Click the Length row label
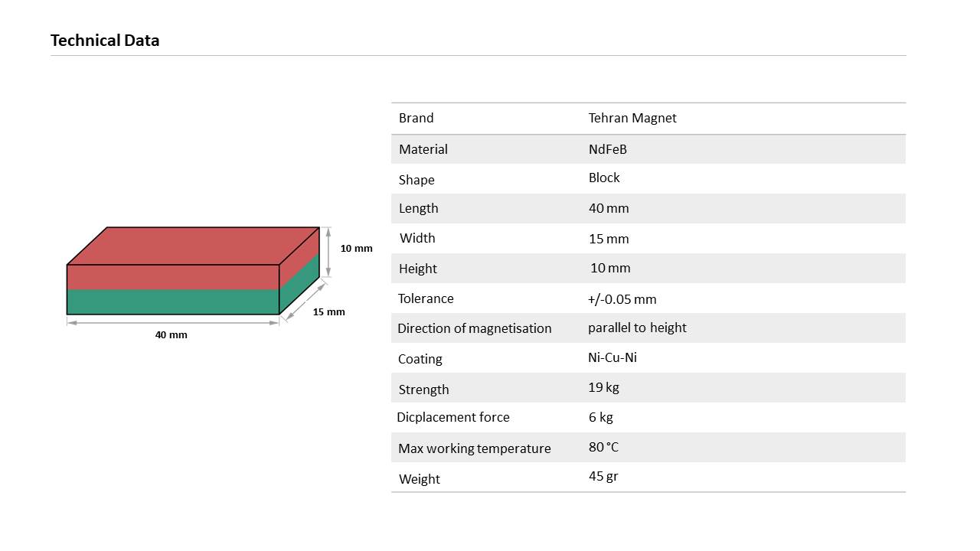980x551 pixels. point(419,208)
